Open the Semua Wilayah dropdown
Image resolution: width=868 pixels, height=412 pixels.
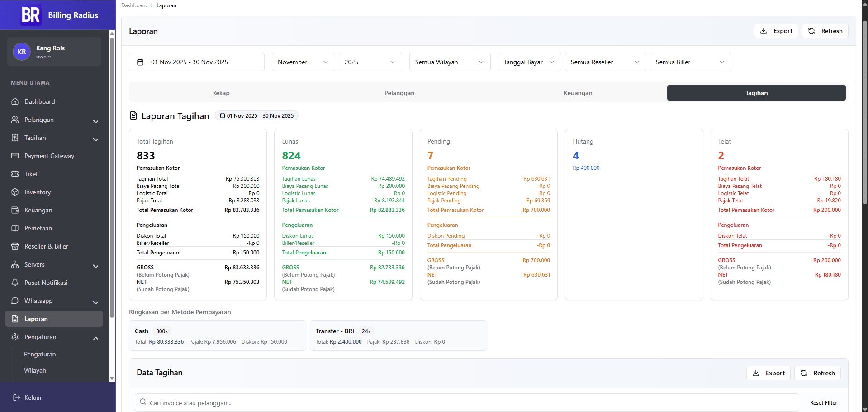tap(449, 62)
